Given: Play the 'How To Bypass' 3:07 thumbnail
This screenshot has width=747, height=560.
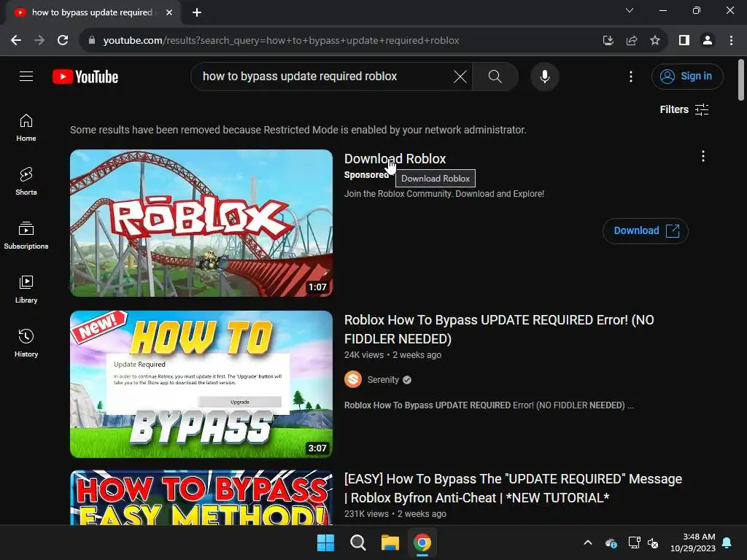Looking at the screenshot, I should coord(201,384).
